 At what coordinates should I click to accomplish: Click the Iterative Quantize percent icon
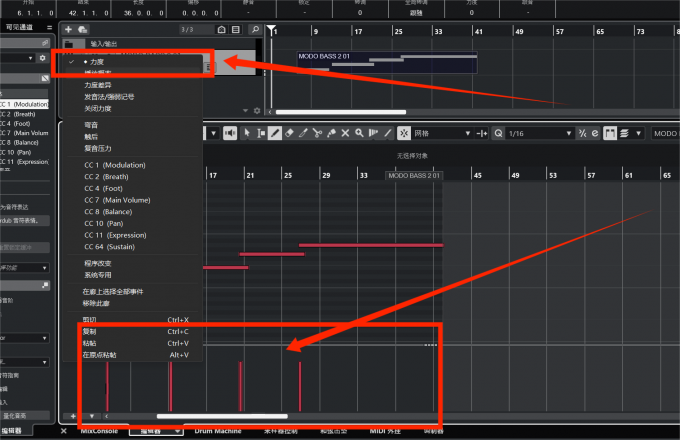(582, 133)
